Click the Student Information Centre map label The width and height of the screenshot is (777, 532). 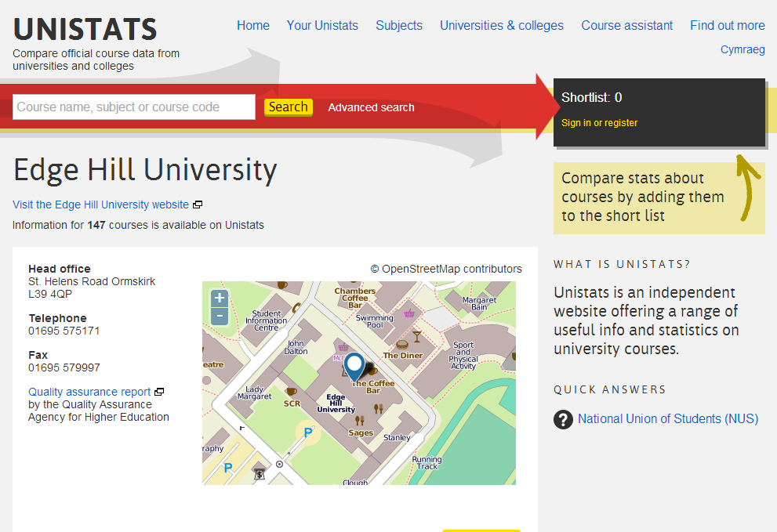(x=266, y=320)
